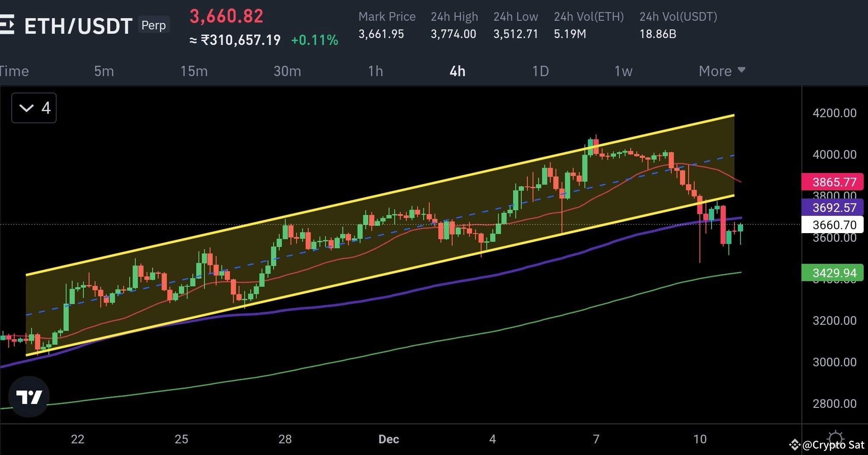Select the 15m timeframe
Viewport: 868px width, 455px height.
pos(194,71)
